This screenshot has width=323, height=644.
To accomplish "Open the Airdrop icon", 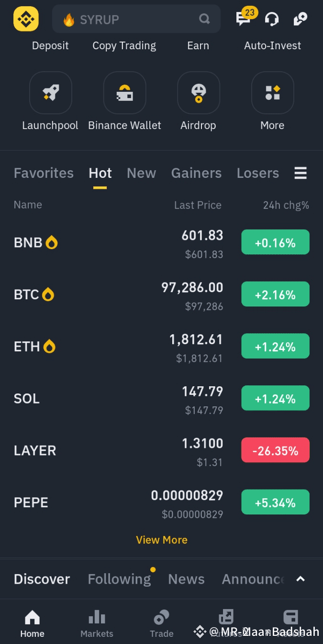I will tap(198, 93).
